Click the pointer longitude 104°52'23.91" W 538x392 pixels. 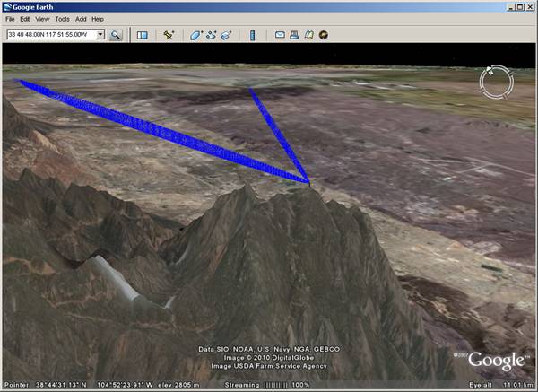click(125, 385)
